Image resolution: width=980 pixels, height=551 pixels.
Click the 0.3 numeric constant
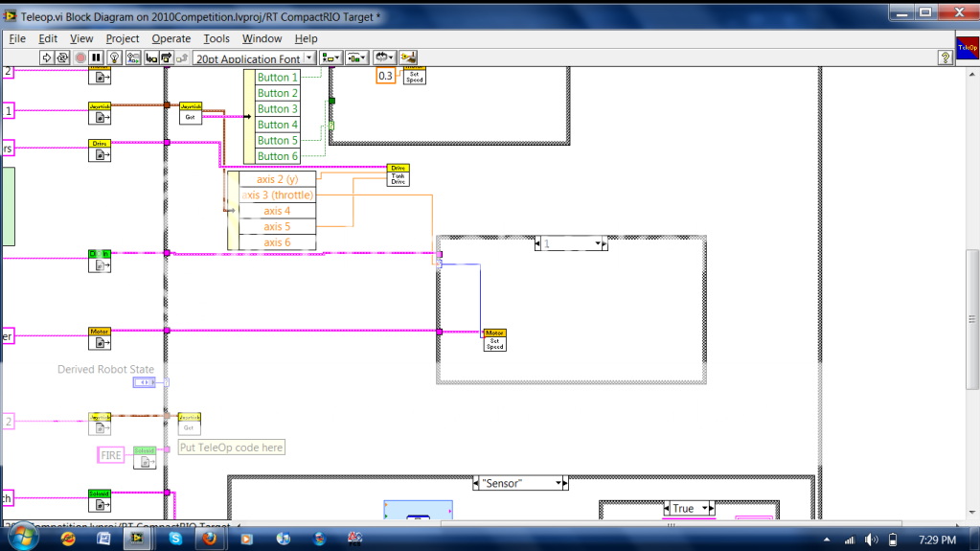coord(385,76)
